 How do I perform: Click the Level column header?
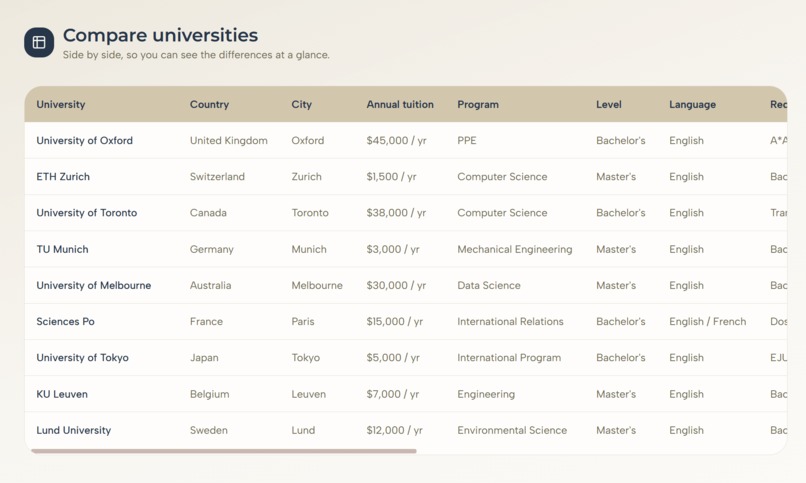point(609,104)
